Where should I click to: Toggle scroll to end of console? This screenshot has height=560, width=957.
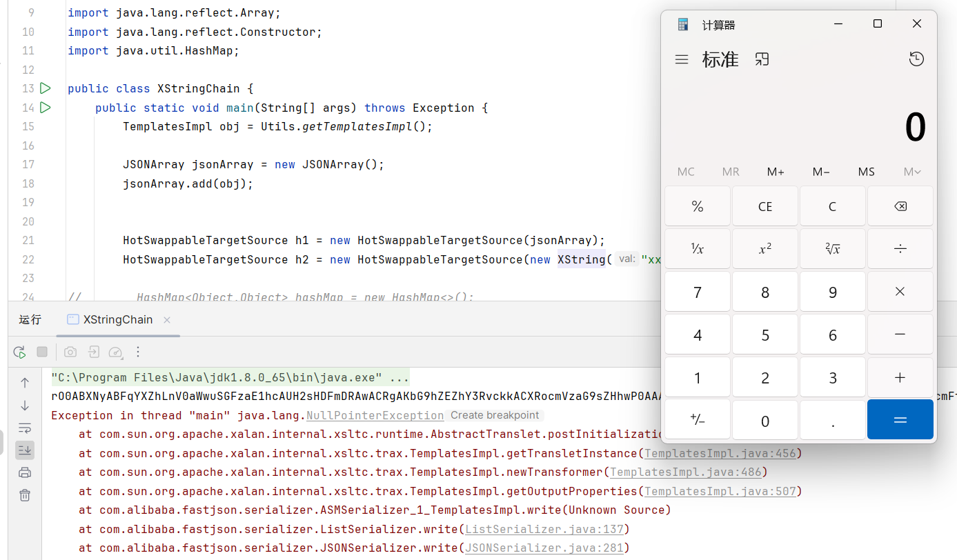point(25,450)
